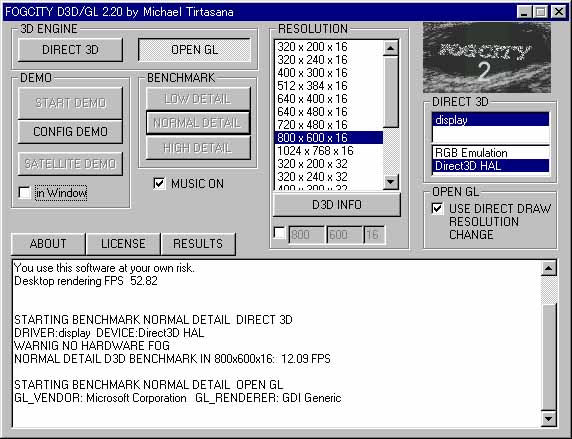Click the resolution list scrollbar thumb
This screenshot has width=572, height=439.
coord(391,91)
